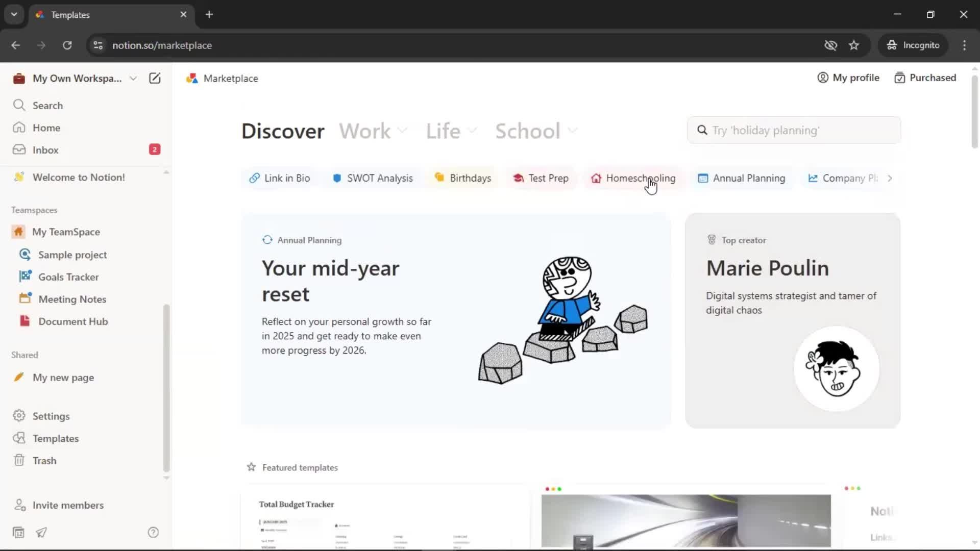Viewport: 980px width, 551px height.
Task: Click the tracking protection eye icon
Action: 830,45
